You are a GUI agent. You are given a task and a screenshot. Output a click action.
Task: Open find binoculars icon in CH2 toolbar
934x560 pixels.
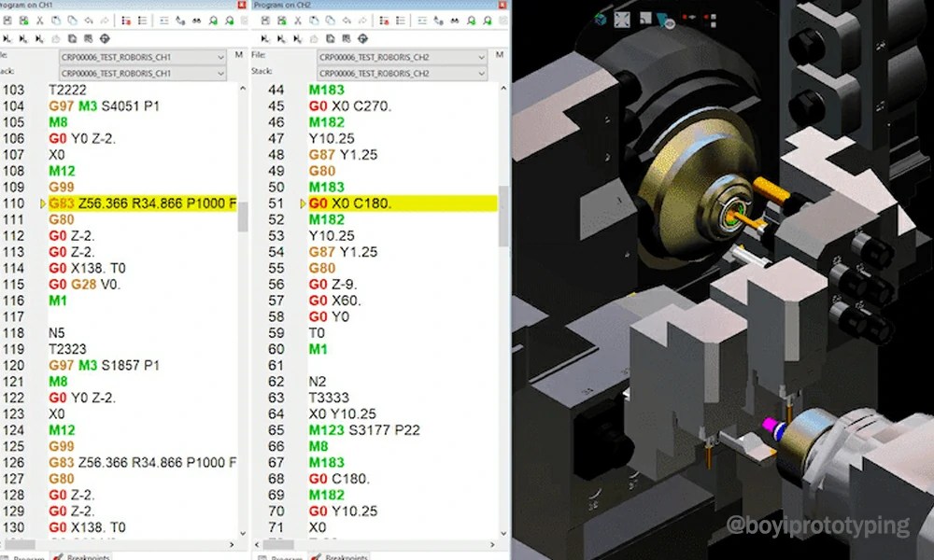(455, 21)
